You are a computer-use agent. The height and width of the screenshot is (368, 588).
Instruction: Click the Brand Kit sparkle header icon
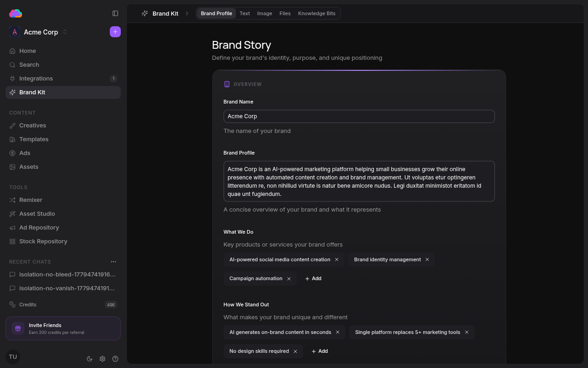point(145,13)
